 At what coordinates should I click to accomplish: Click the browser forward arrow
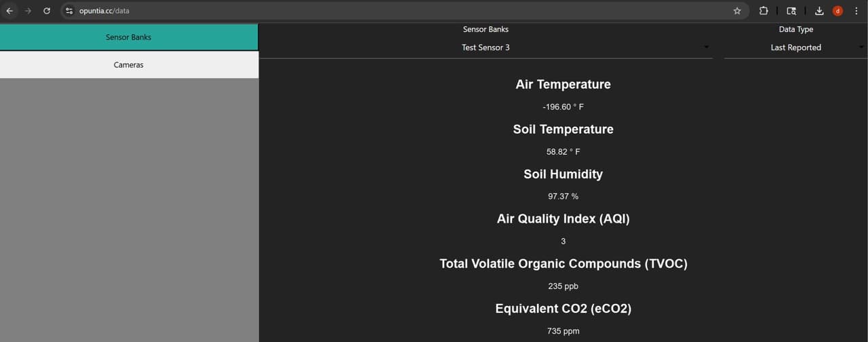click(28, 11)
